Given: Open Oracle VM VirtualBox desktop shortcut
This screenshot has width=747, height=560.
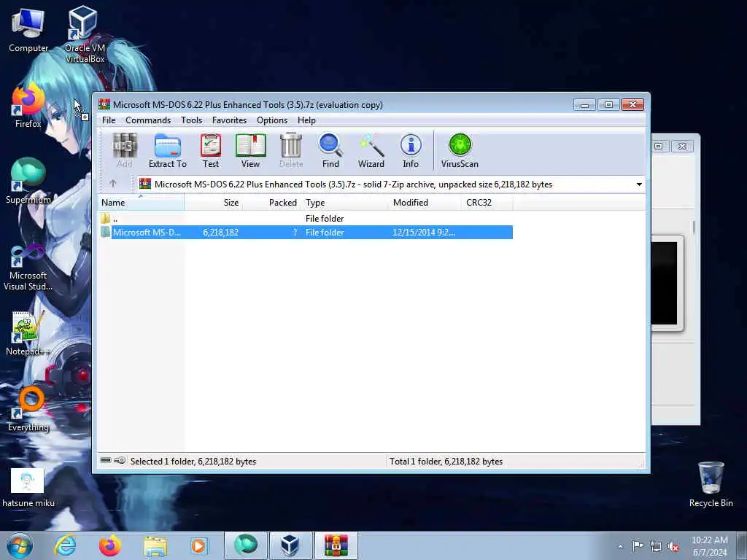Looking at the screenshot, I should click(x=85, y=34).
